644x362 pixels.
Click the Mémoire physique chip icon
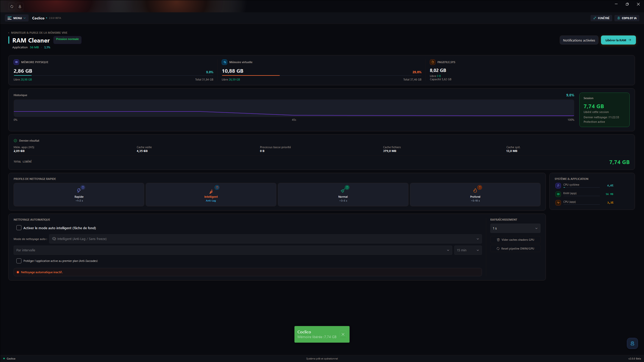[16, 62]
